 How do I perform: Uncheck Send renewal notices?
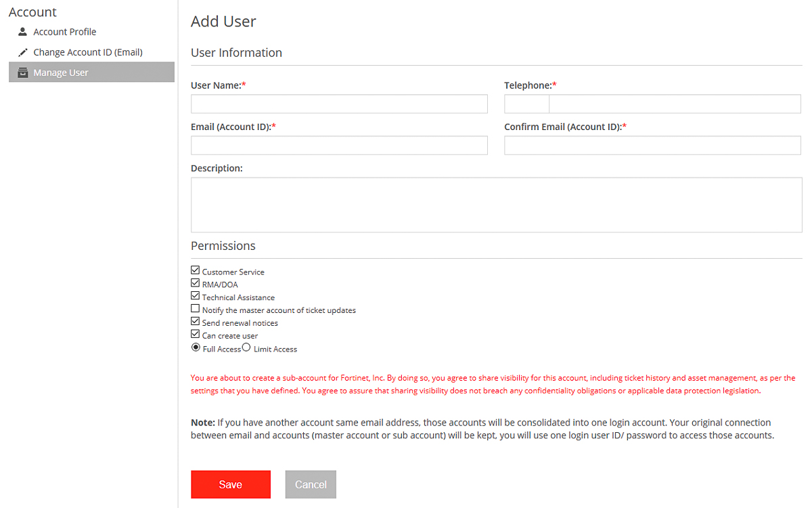pyautogui.click(x=195, y=321)
